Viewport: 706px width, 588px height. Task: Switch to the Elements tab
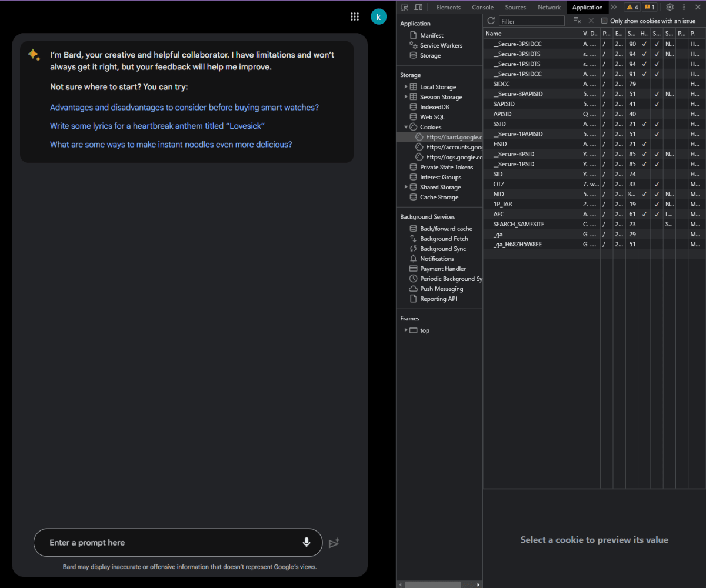tap(448, 7)
